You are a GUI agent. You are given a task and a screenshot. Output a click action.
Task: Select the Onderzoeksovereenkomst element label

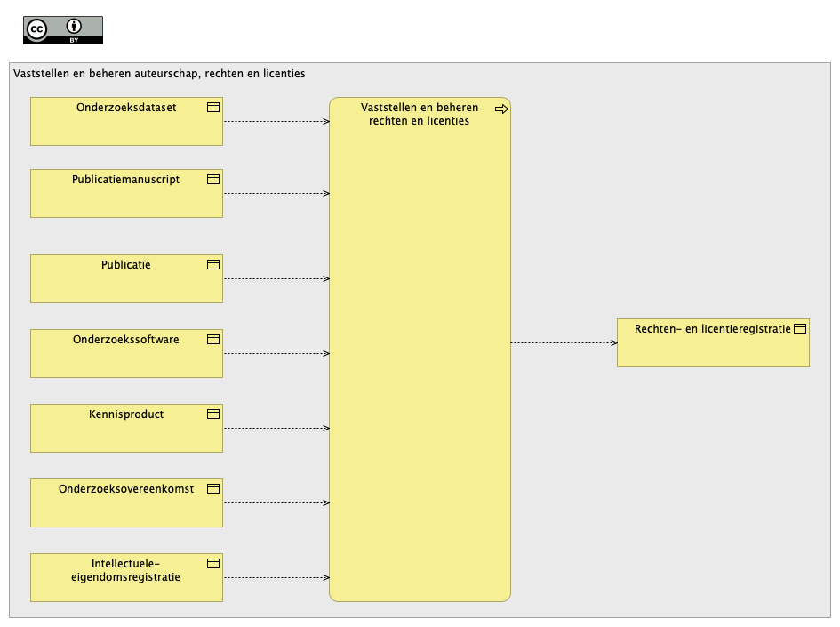click(x=126, y=489)
